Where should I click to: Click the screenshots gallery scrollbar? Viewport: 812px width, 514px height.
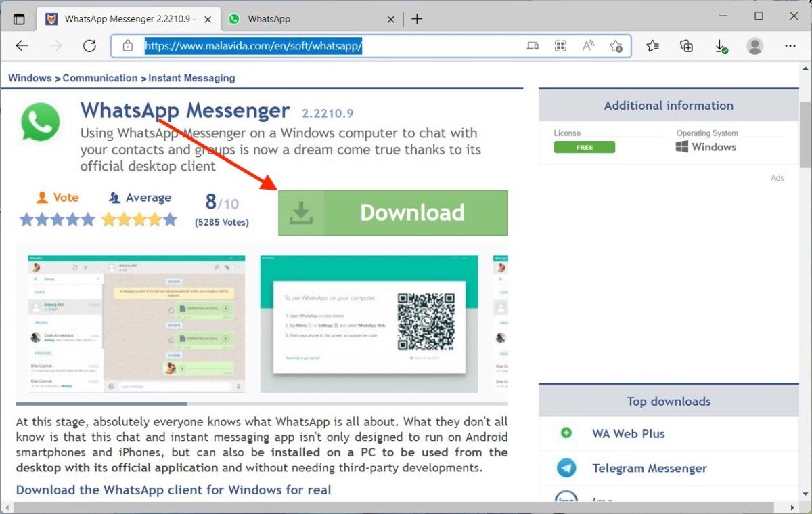(101, 404)
